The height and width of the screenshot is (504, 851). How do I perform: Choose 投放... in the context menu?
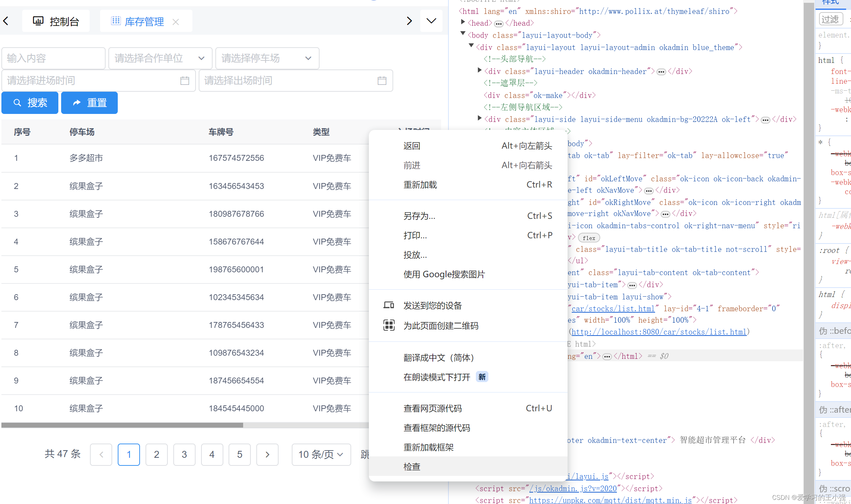tap(468, 255)
